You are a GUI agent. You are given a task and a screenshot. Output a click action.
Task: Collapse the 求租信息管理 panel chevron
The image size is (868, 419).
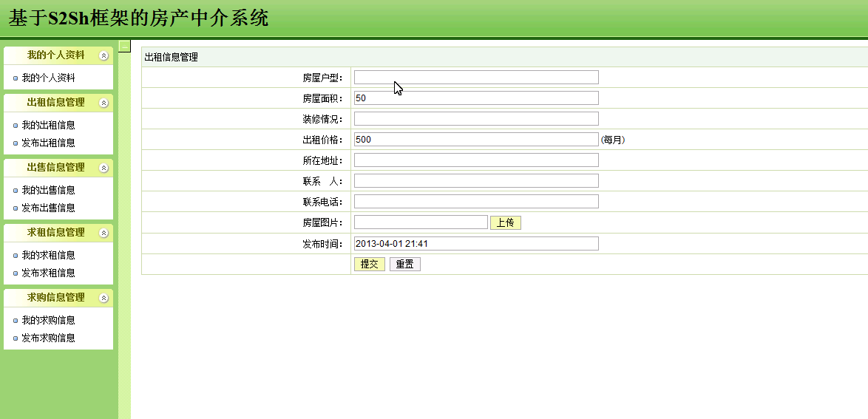pos(104,233)
